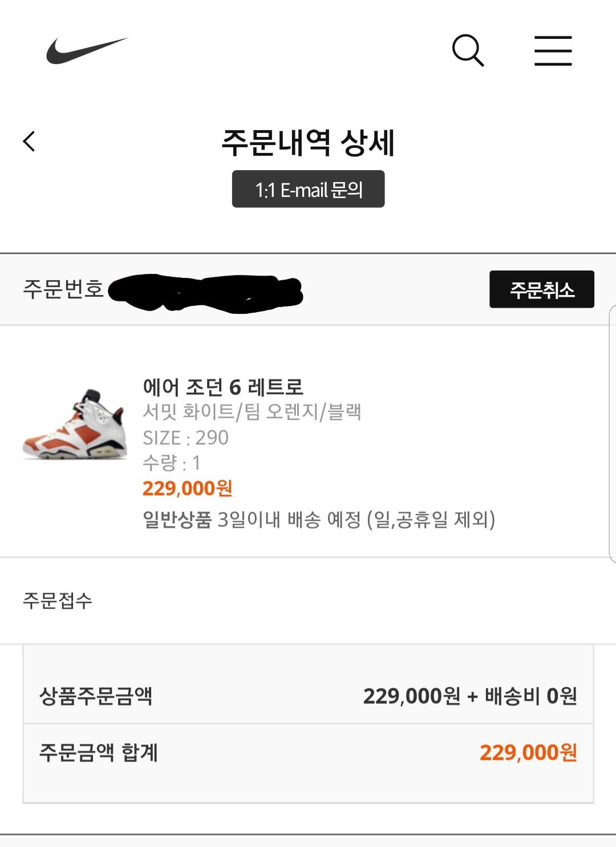This screenshot has height=847, width=616.
Task: Click the 주문내역 상세 page heading
Action: pyautogui.click(x=308, y=142)
